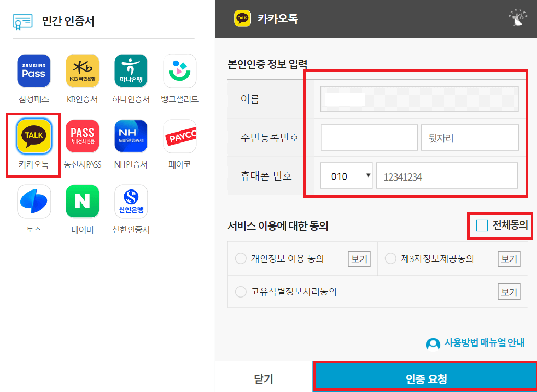This screenshot has height=392, width=537.
Task: Click the KakaoTalk logo in the header
Action: click(x=242, y=18)
